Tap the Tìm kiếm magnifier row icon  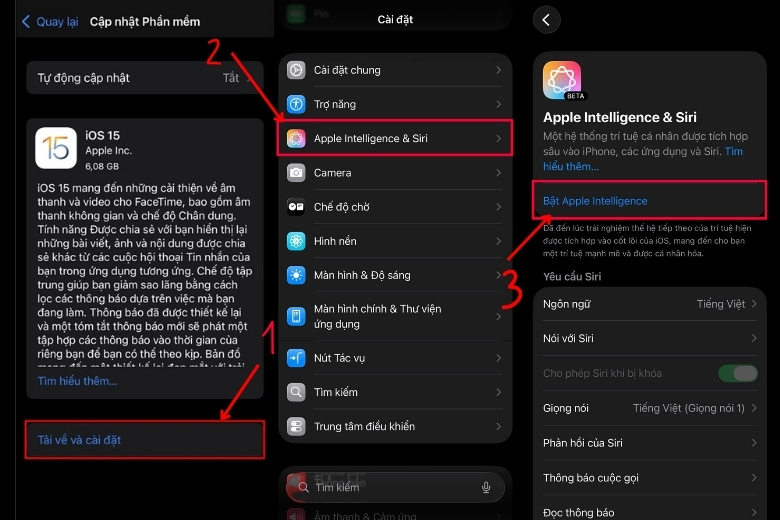pos(296,392)
